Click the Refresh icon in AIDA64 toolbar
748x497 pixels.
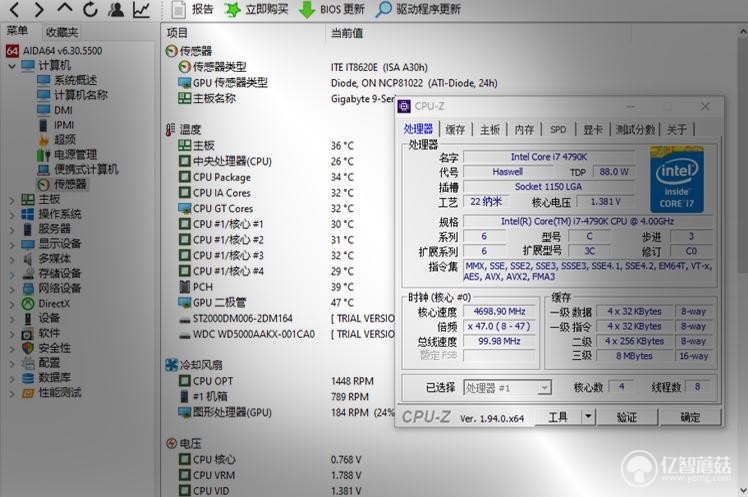tap(90, 9)
